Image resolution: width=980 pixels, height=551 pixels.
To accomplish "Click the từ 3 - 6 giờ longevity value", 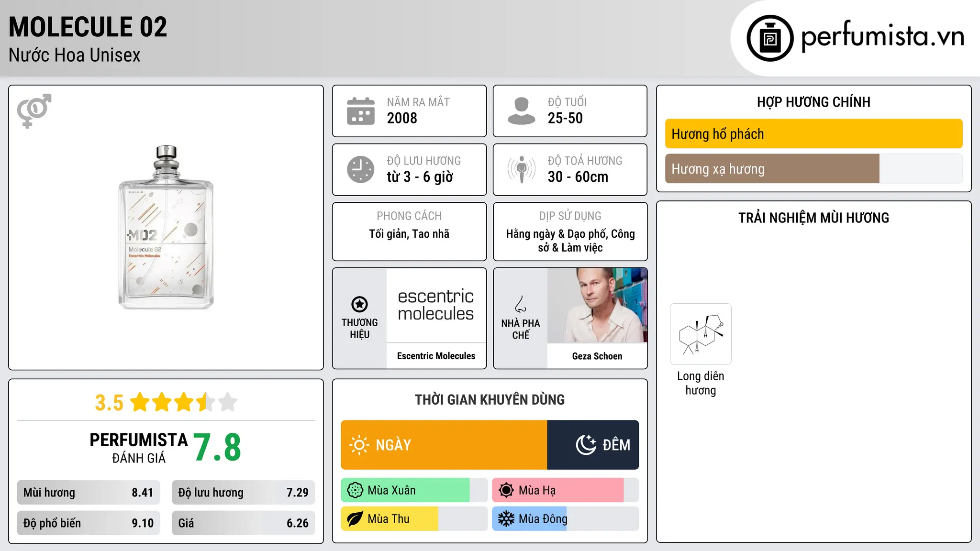I will (x=420, y=177).
